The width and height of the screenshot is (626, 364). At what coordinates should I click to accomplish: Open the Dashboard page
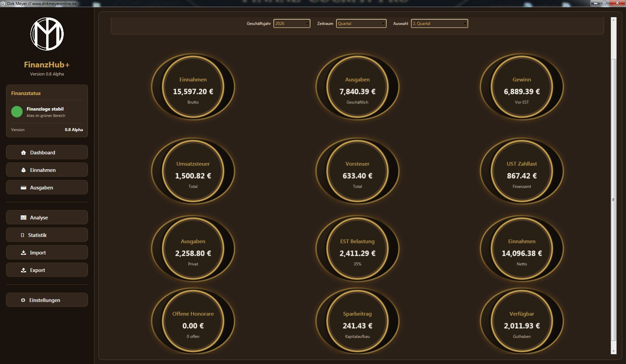(x=47, y=152)
